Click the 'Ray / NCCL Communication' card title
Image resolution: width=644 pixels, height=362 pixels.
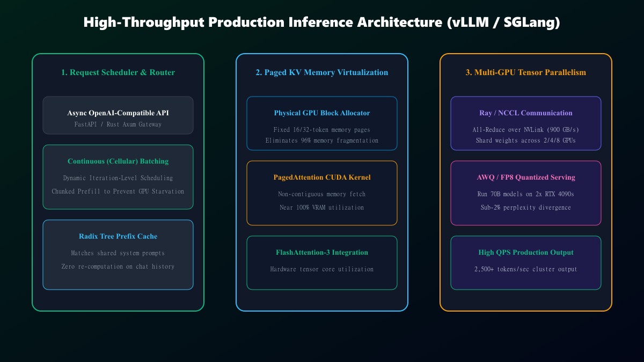tap(526, 113)
